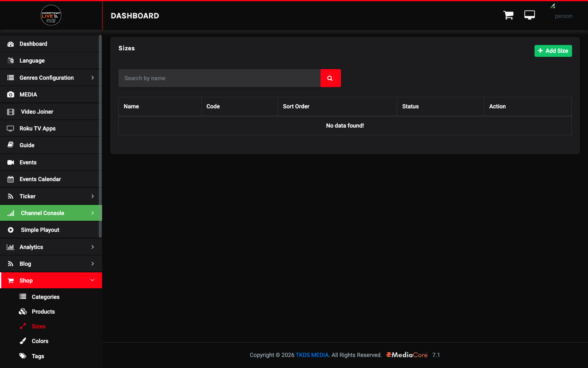
Task: Click the red search magnifier button
Action: coord(330,78)
